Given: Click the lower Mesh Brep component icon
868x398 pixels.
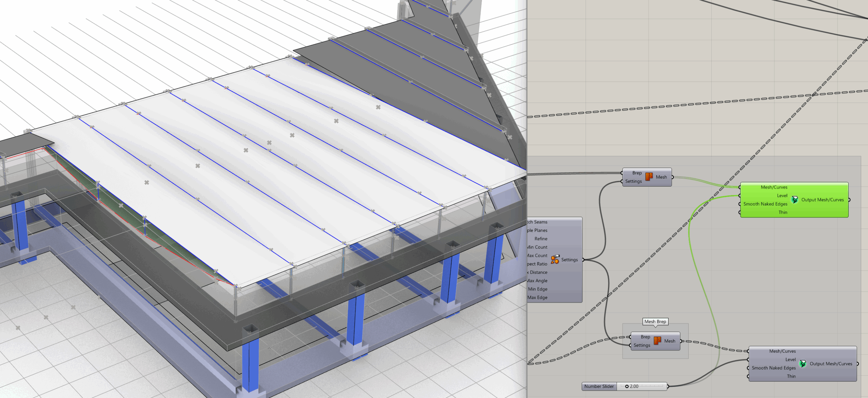Looking at the screenshot, I should pos(657,341).
